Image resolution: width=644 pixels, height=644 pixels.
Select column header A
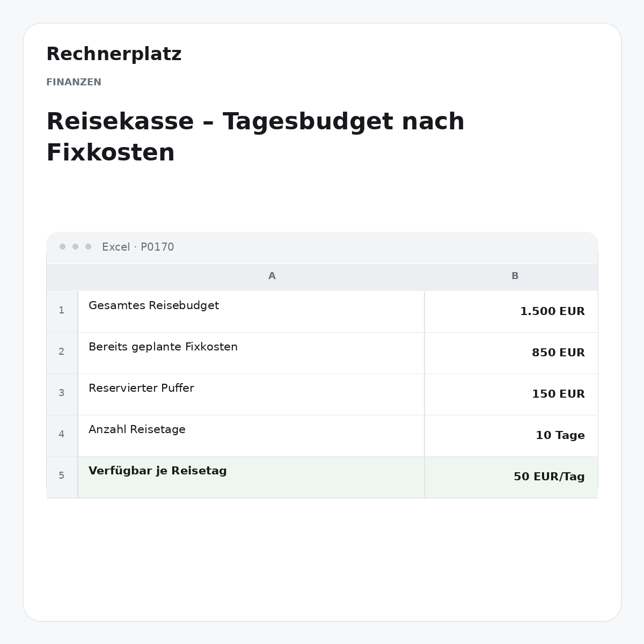tap(272, 276)
